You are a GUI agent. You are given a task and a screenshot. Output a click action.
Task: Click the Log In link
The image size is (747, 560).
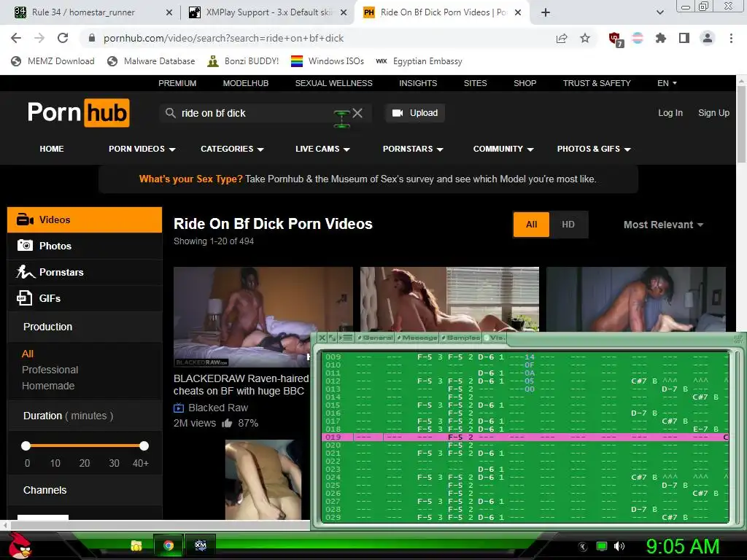coord(670,113)
